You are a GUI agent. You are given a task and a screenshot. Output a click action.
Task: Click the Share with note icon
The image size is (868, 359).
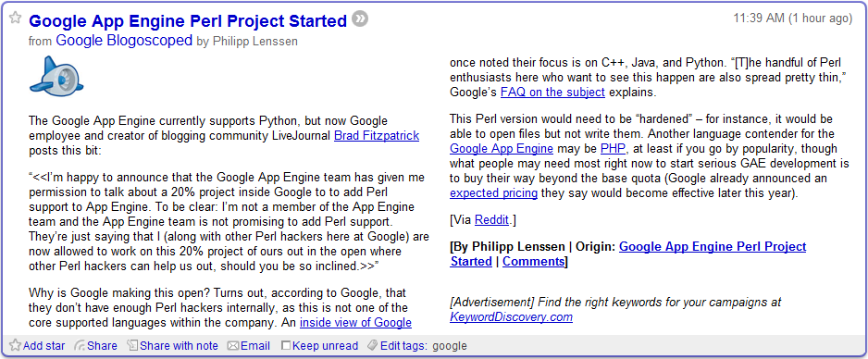tap(132, 346)
